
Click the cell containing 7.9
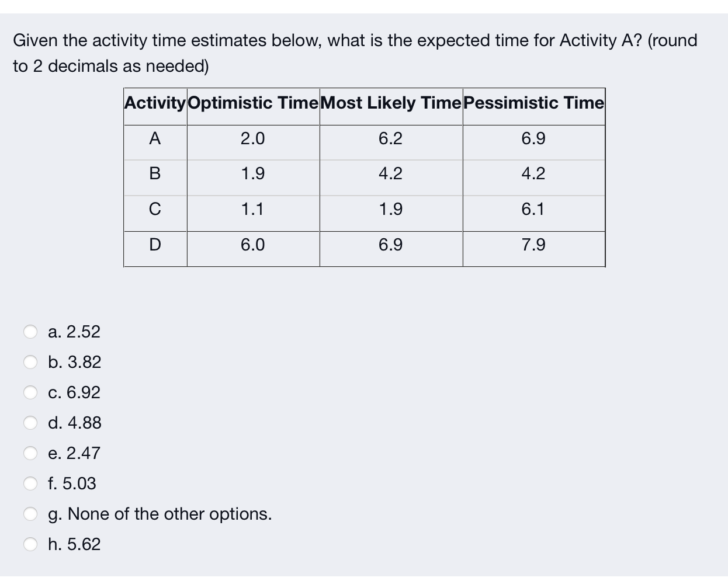point(532,245)
